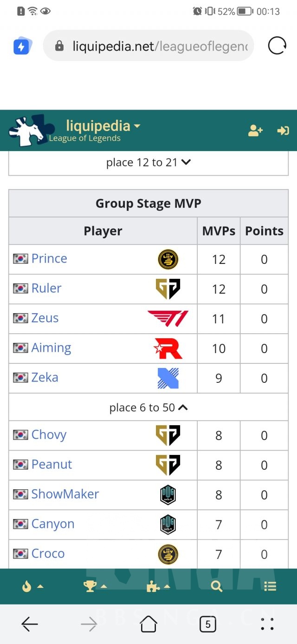Open the table of contents list icon
The height and width of the screenshot is (644, 297).
pyautogui.click(x=270, y=586)
